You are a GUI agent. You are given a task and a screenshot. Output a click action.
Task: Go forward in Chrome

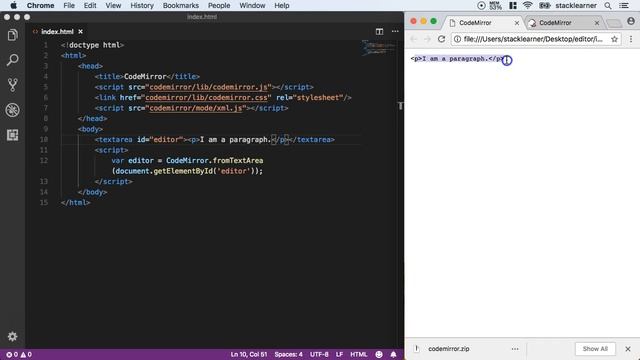tap(427, 39)
